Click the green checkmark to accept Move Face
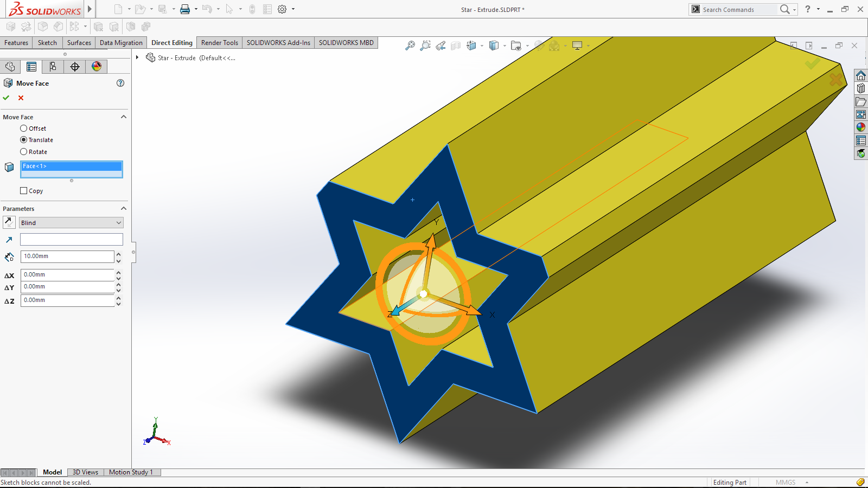868x488 pixels. point(6,98)
